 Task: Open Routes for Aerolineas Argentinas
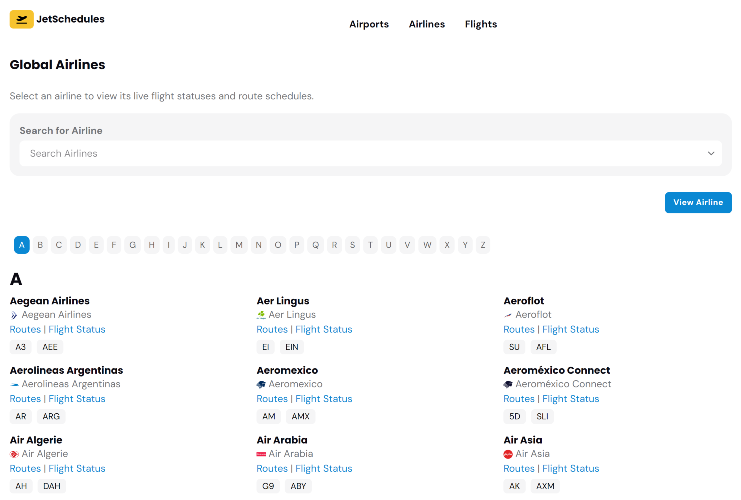[x=26, y=399]
